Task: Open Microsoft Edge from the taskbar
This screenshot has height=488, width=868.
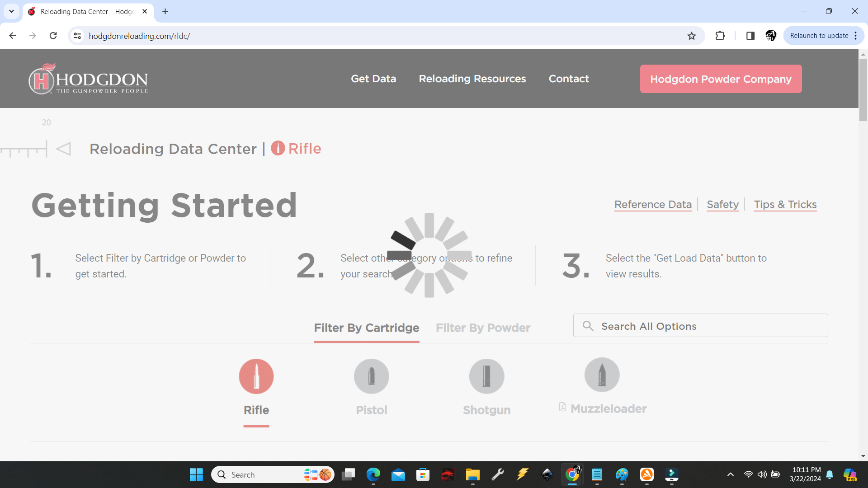Action: coord(373,474)
